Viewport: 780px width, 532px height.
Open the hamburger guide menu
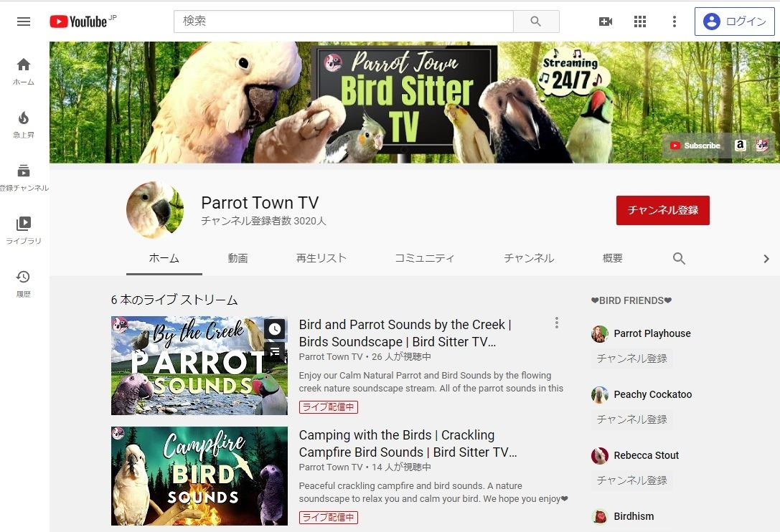[24, 22]
